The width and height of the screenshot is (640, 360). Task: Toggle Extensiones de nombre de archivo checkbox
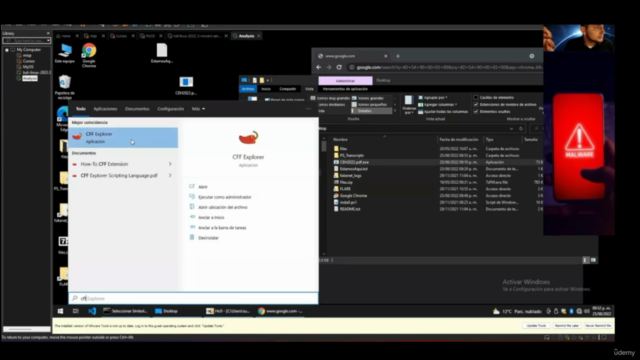[476, 104]
